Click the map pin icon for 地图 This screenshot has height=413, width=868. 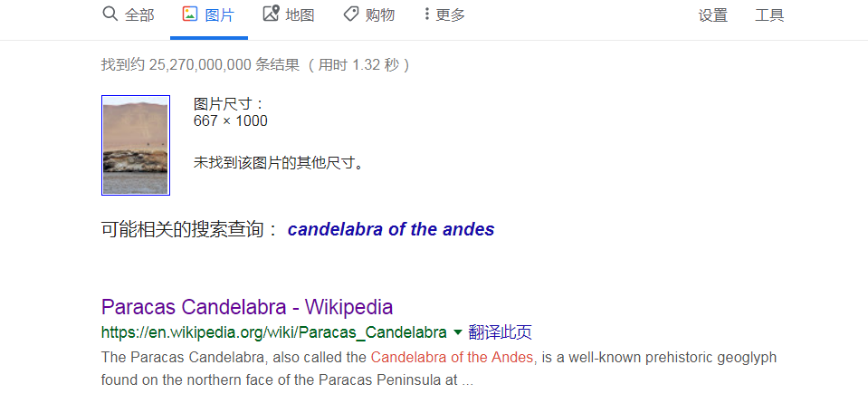click(271, 14)
